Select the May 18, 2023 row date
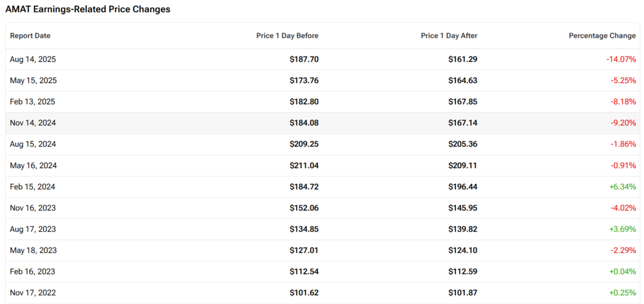This screenshot has height=304, width=644. (x=33, y=251)
